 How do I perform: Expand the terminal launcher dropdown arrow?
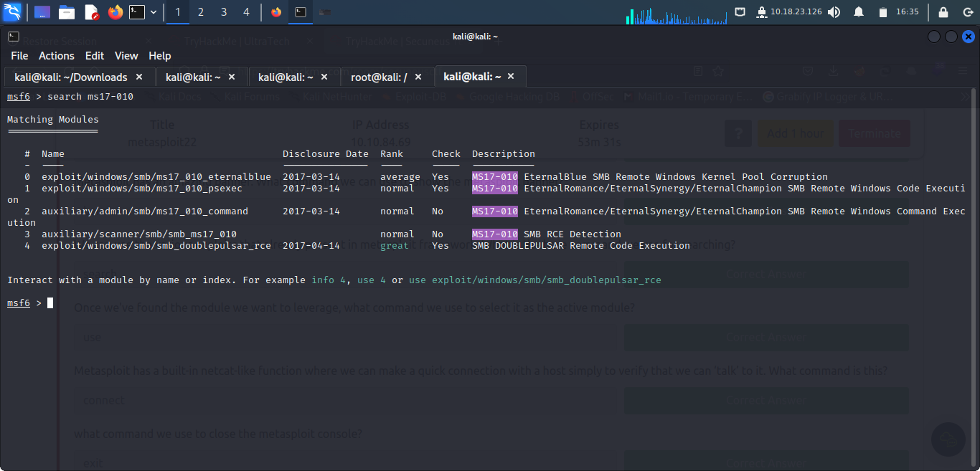point(154,12)
